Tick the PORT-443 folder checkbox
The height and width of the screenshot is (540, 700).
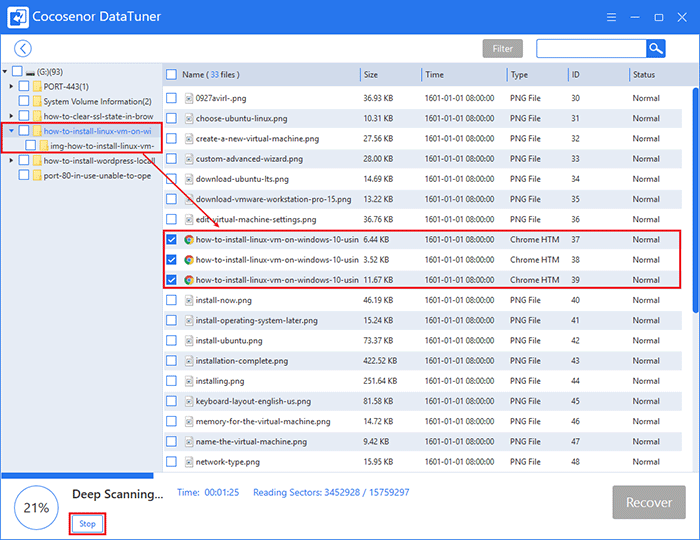pyautogui.click(x=24, y=86)
